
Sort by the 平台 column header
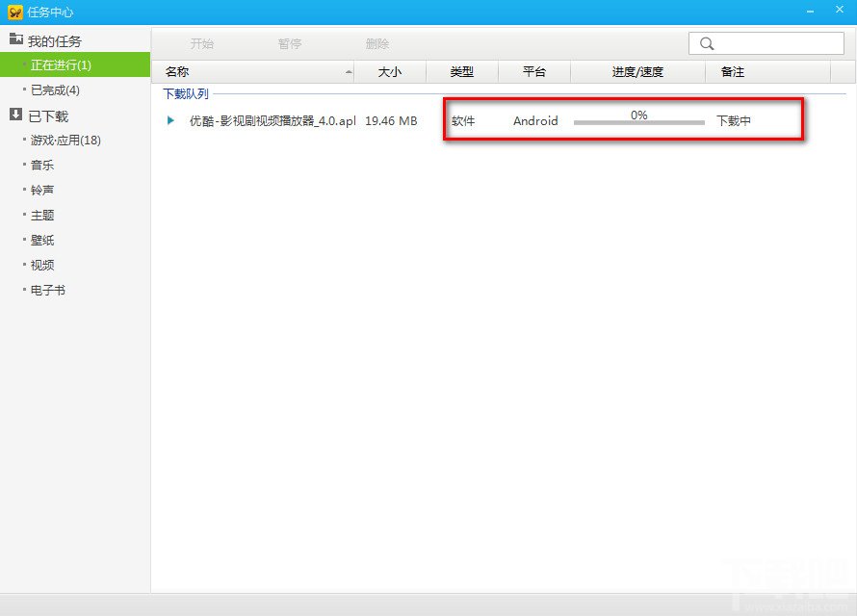pyautogui.click(x=534, y=72)
